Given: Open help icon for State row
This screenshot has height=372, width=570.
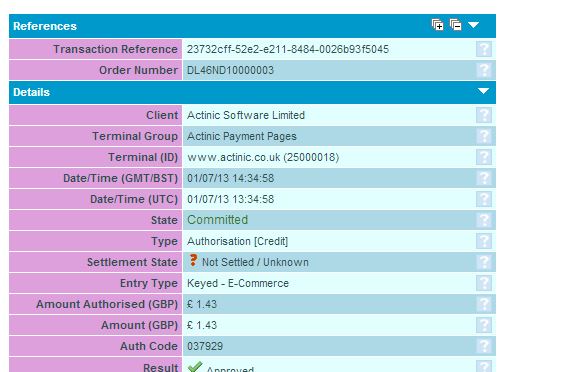Looking at the screenshot, I should pyautogui.click(x=484, y=220).
